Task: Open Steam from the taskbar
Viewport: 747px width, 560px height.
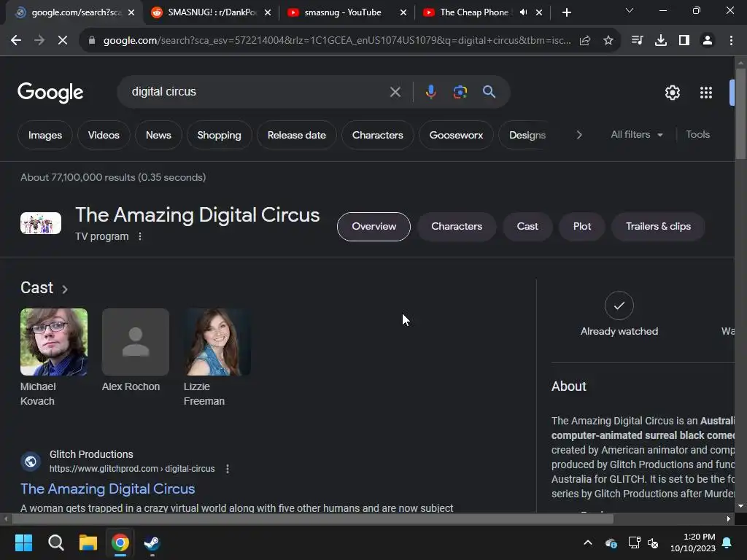Action: coord(152,542)
